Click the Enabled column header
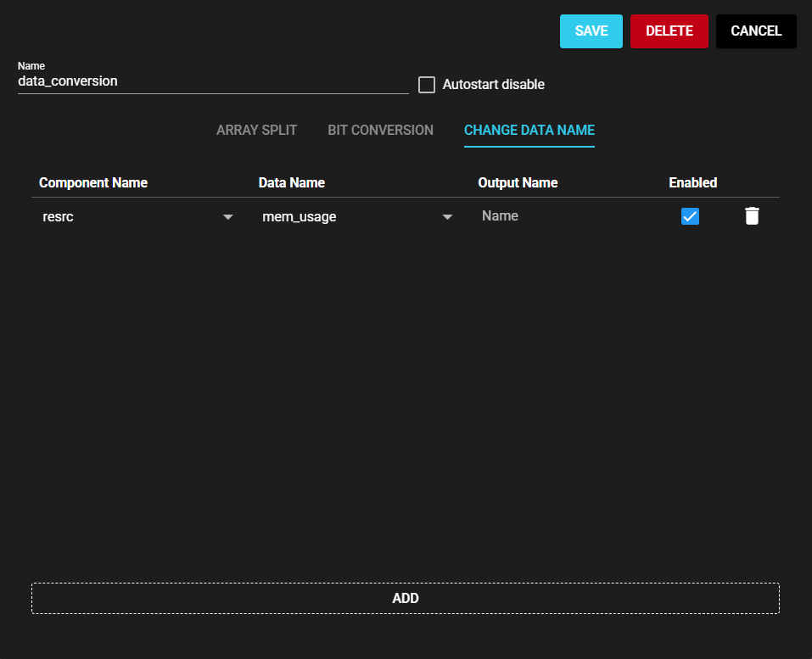Screen dimensions: 812x659 point(692,183)
